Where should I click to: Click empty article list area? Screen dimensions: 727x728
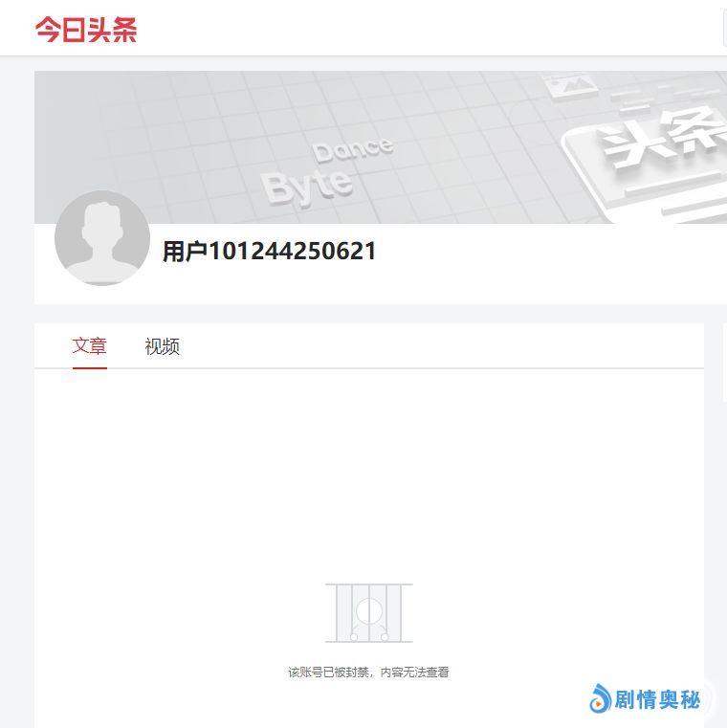tap(369, 474)
